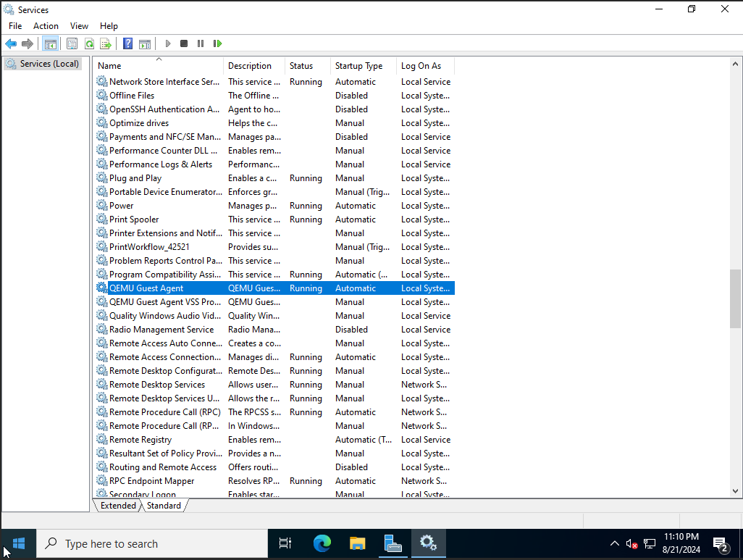The width and height of the screenshot is (743, 560).
Task: Select Remote Desktop Services row
Action: coord(275,384)
